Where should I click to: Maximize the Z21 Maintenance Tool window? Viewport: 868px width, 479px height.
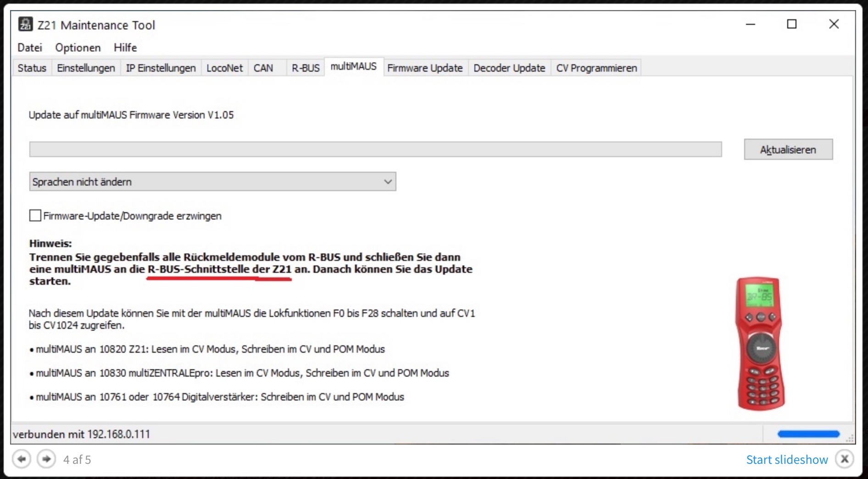tap(792, 24)
